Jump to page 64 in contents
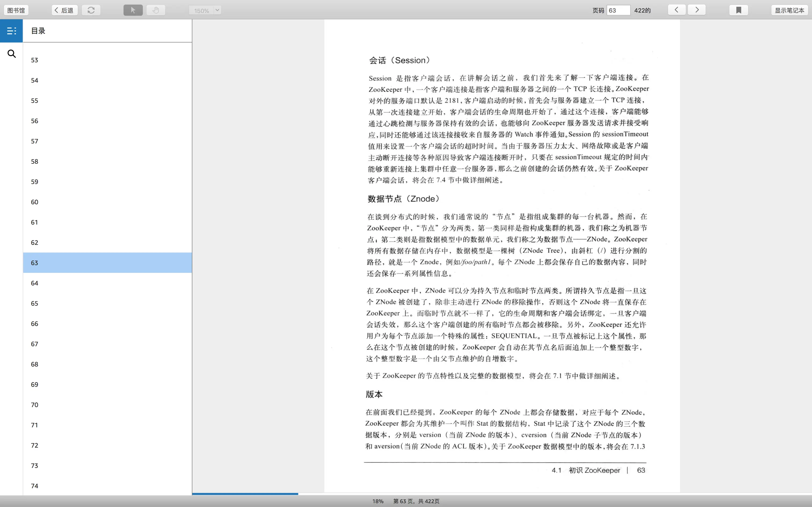812x507 pixels. pyautogui.click(x=107, y=283)
